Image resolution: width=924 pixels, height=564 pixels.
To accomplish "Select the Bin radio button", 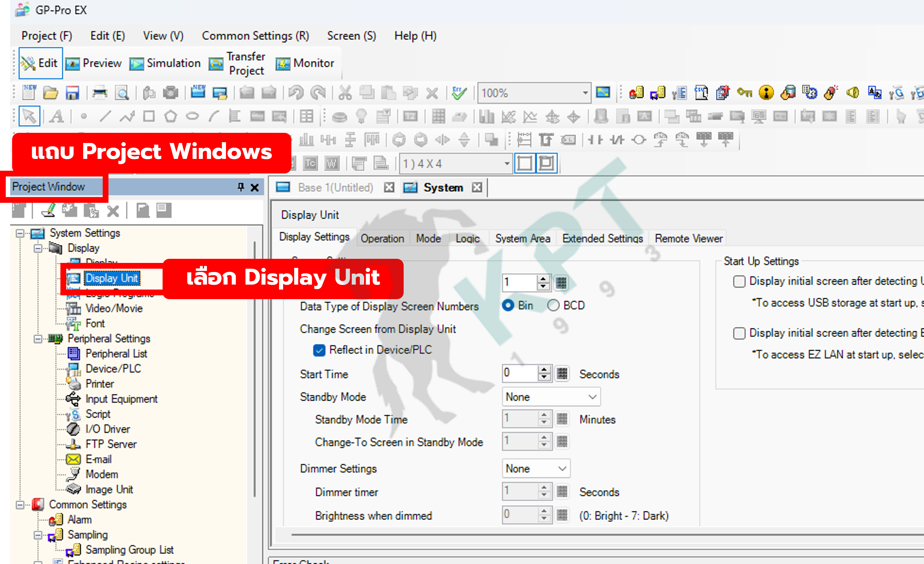I will (507, 305).
